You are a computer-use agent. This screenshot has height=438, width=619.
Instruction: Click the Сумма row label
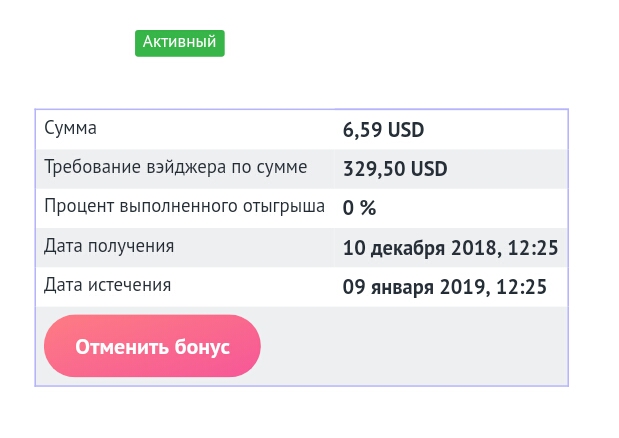coord(70,128)
